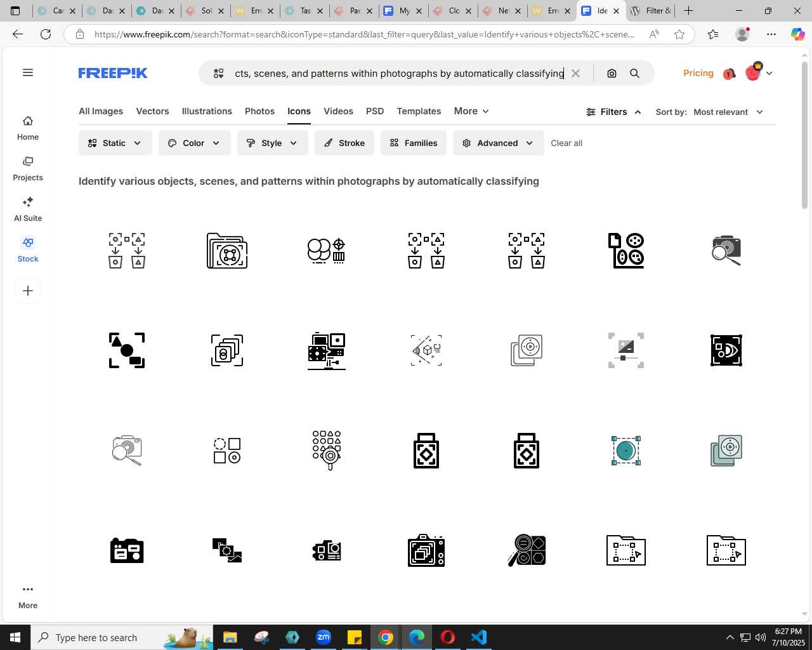The width and height of the screenshot is (812, 650).
Task: Open AI Suite in left sidebar
Action: 28,209
